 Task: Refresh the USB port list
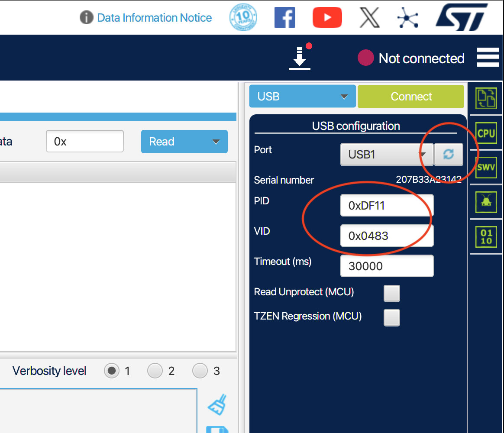click(449, 155)
